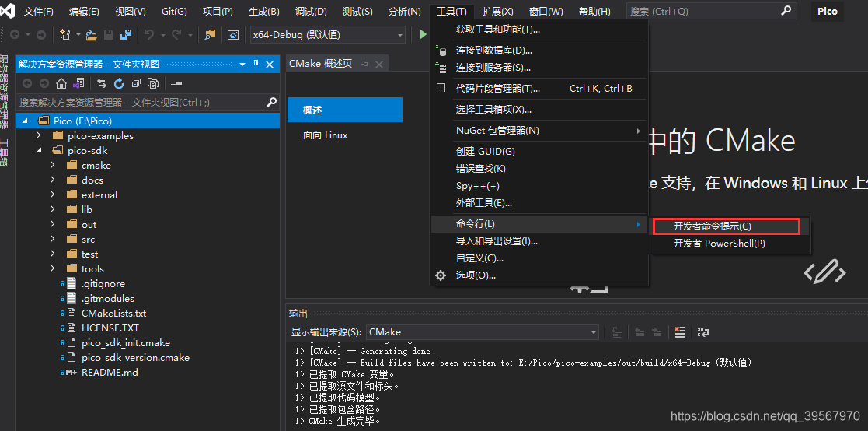The image size is (868, 431).
Task: Click the home icon in Solution Explorer
Action: click(61, 84)
